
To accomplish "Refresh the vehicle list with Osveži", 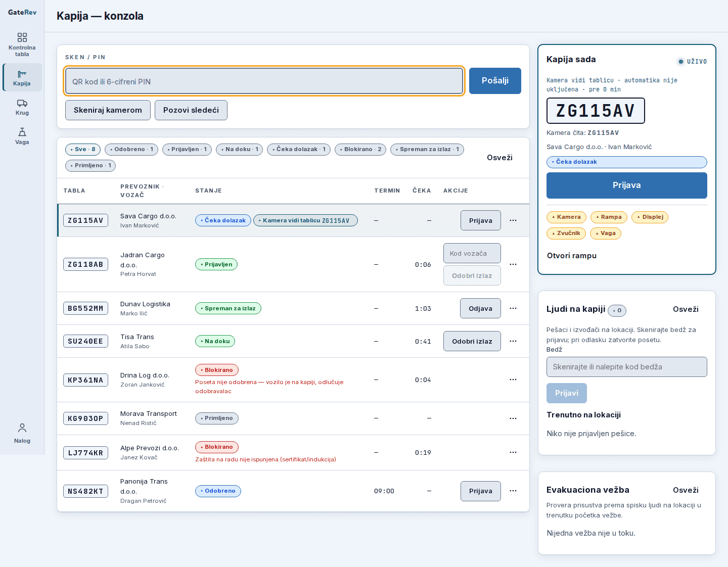I will click(x=499, y=158).
